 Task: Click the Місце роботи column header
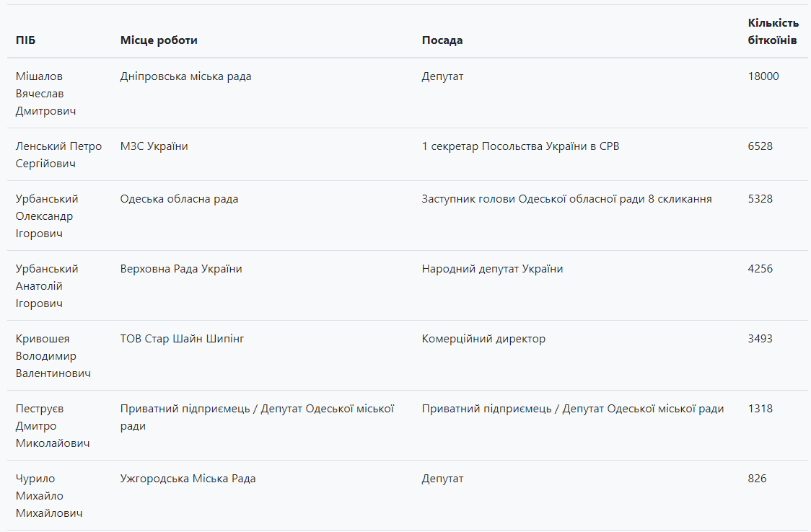click(159, 40)
